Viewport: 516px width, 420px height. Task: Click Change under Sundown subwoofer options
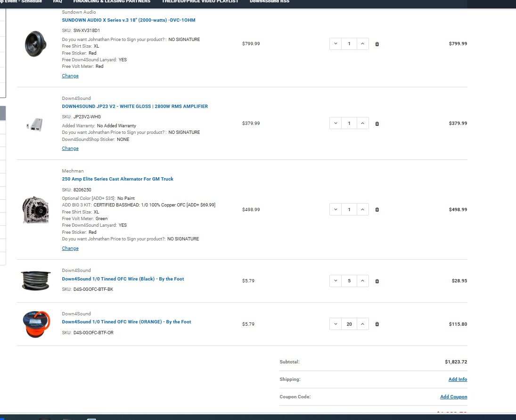70,76
